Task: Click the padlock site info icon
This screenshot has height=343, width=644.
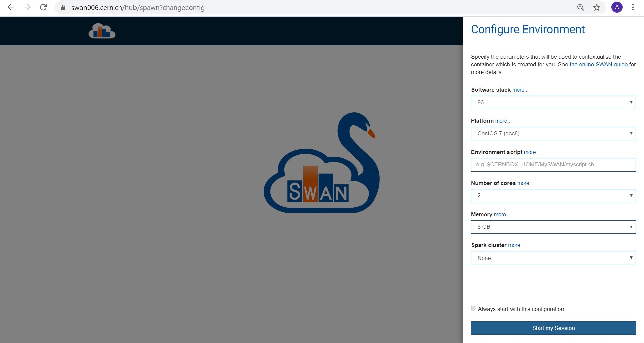Action: tap(63, 7)
